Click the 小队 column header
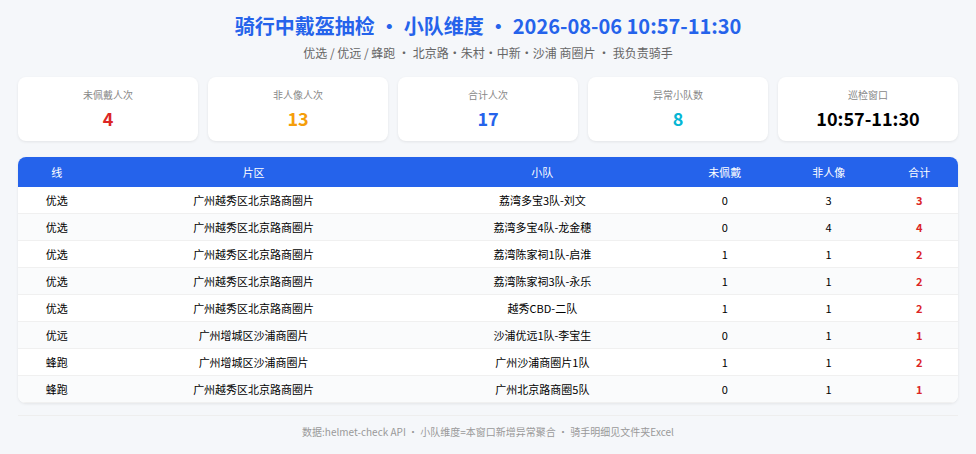976x454 pixels. (x=542, y=173)
